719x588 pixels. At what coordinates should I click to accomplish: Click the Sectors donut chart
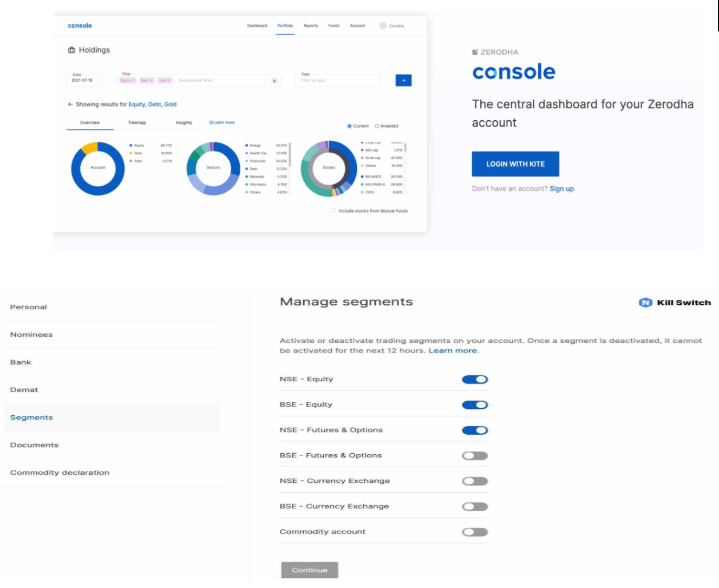click(213, 168)
